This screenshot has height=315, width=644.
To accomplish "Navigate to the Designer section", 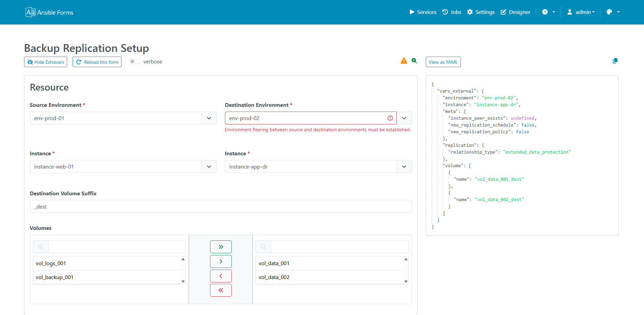I will (515, 12).
